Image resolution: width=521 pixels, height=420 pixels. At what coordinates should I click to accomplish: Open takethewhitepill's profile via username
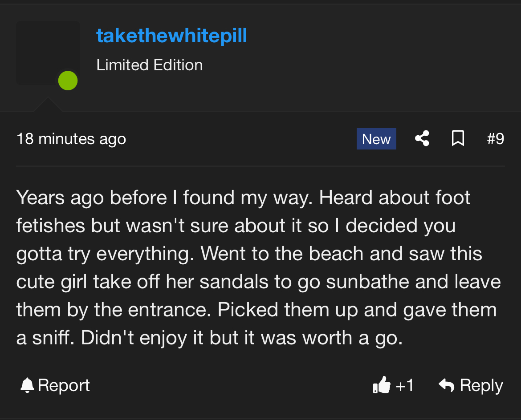coord(171,36)
